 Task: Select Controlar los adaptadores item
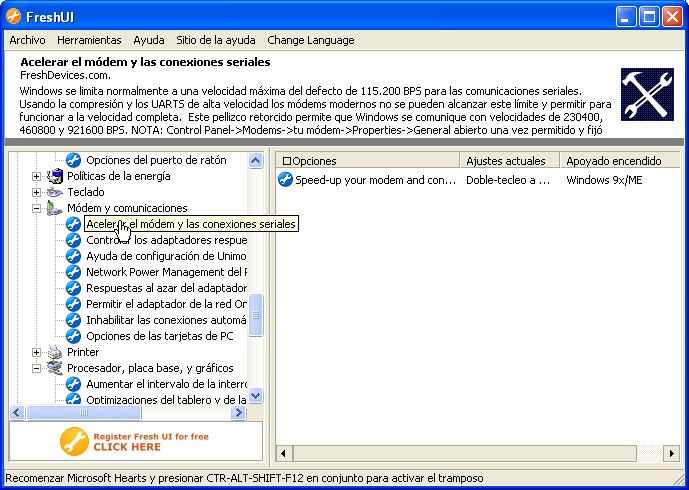click(x=167, y=240)
